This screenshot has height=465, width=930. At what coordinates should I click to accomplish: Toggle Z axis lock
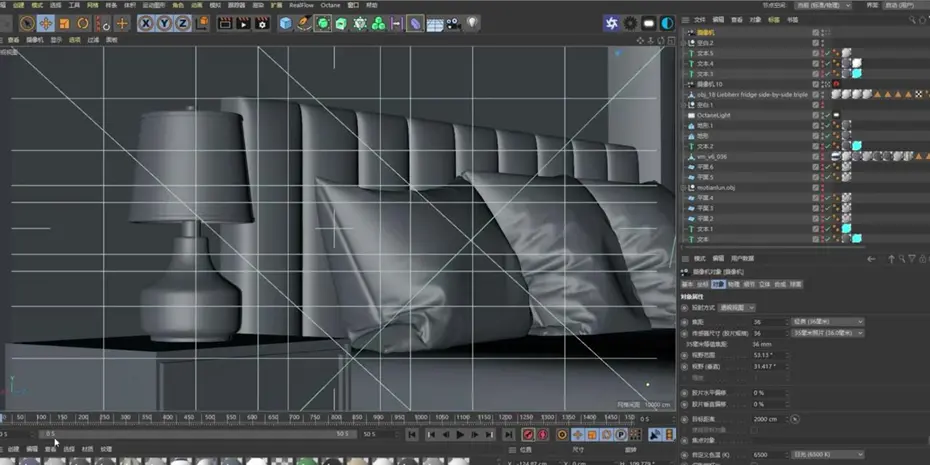[x=183, y=24]
